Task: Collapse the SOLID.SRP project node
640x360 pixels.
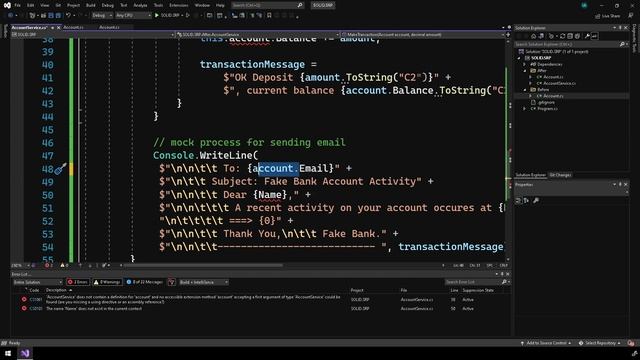Action: tap(519, 58)
